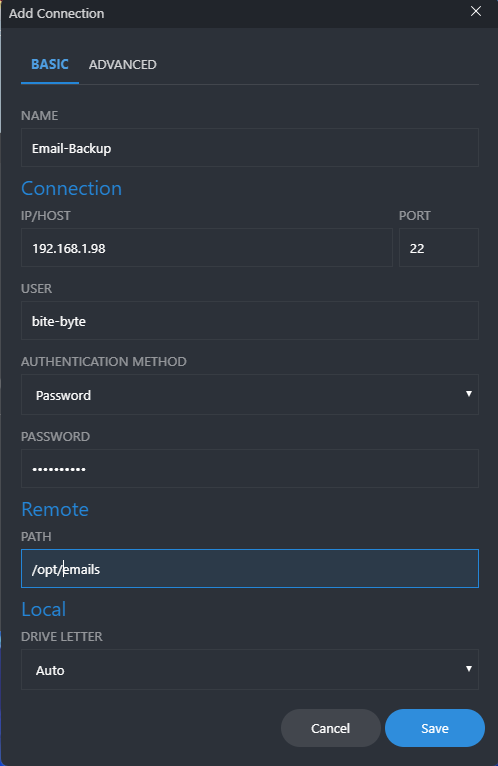
Task: Click the arrow on the Drive Letter dropdown
Action: (x=469, y=669)
